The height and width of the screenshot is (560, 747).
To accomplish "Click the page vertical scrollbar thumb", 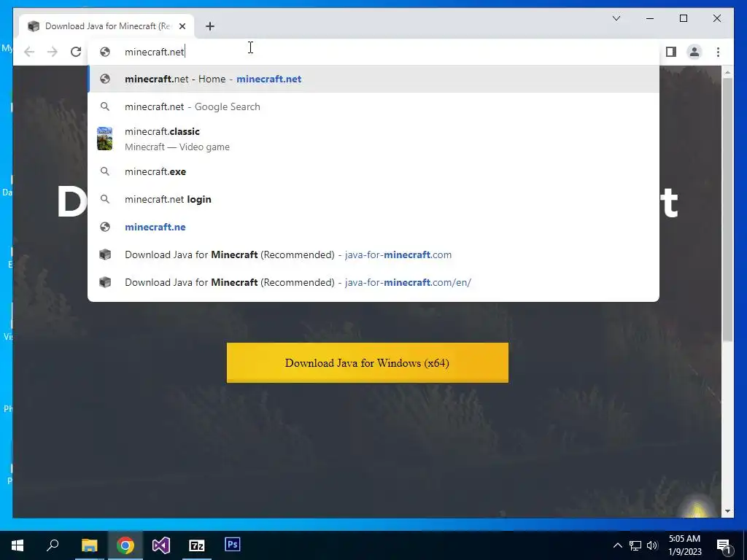I will click(x=727, y=209).
